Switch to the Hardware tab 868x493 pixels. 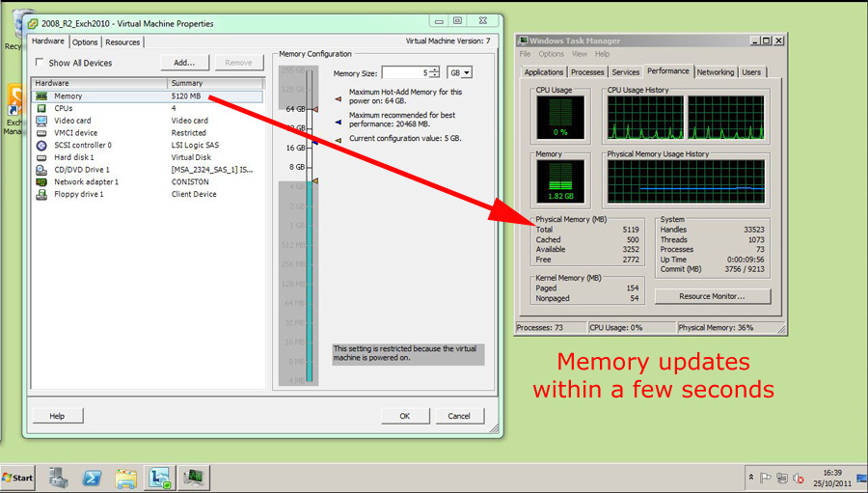[x=48, y=41]
